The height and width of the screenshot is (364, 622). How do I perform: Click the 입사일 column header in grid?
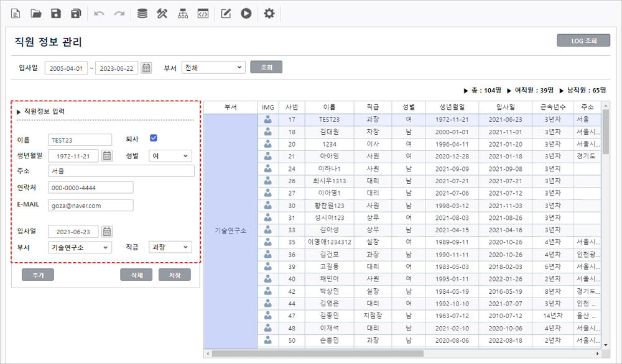(505, 107)
